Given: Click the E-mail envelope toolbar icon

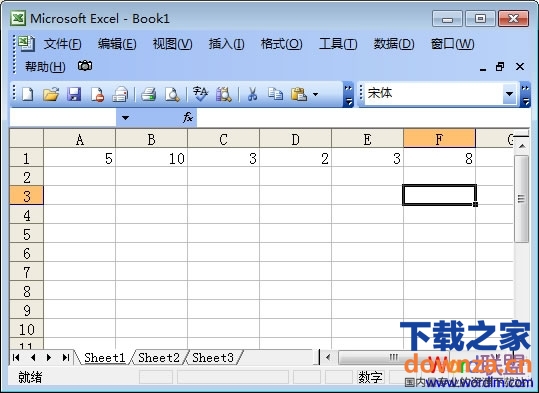Looking at the screenshot, I should (x=120, y=94).
